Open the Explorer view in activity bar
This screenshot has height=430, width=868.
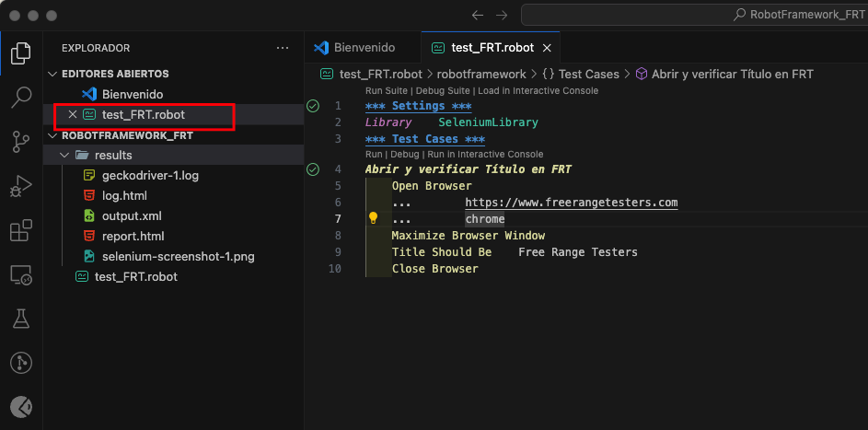pyautogui.click(x=20, y=52)
